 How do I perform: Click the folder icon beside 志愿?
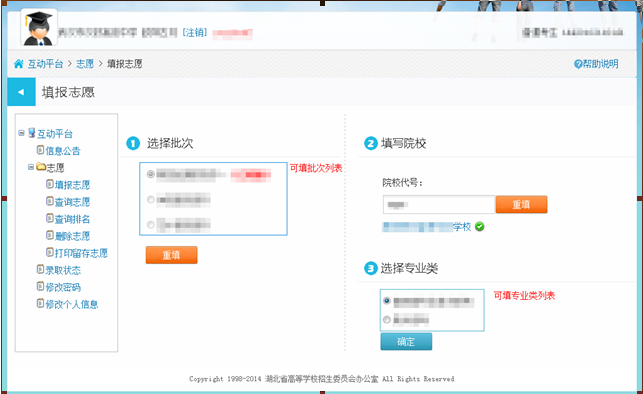click(x=41, y=166)
